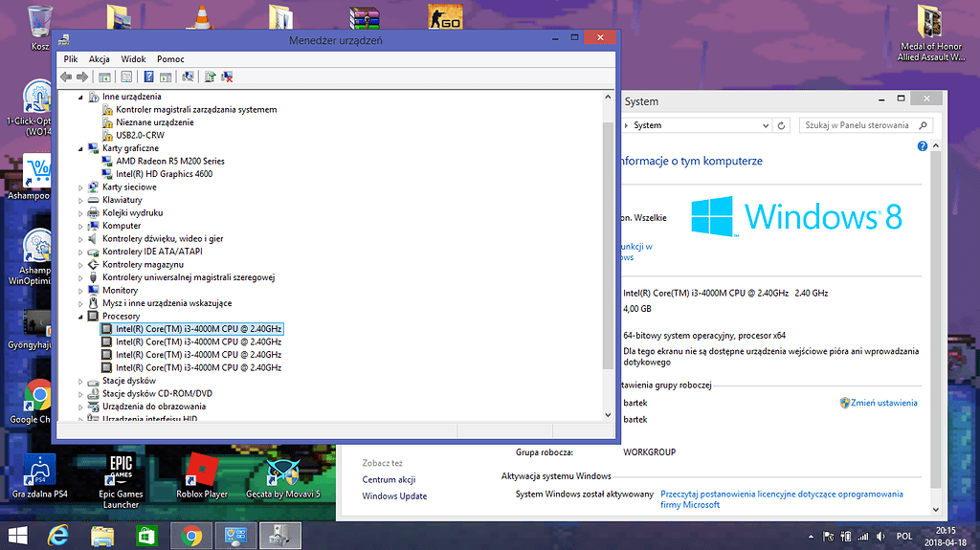Click the Properties icon in the toolbar
The width and height of the screenshot is (980, 550).
click(124, 77)
